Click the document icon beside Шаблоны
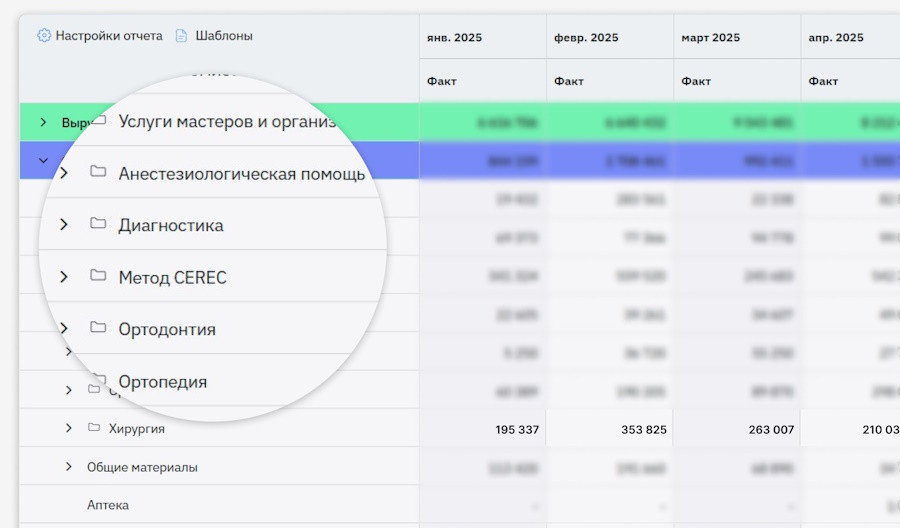The image size is (900, 528). click(181, 36)
